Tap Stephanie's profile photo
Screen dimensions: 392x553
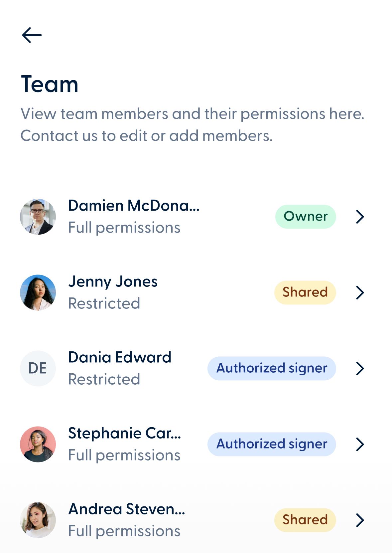coord(38,444)
